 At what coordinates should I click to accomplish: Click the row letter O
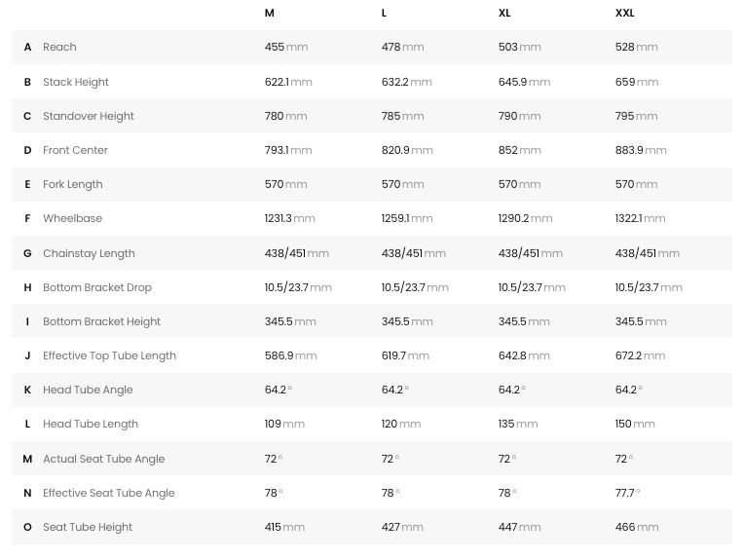pyautogui.click(x=27, y=527)
